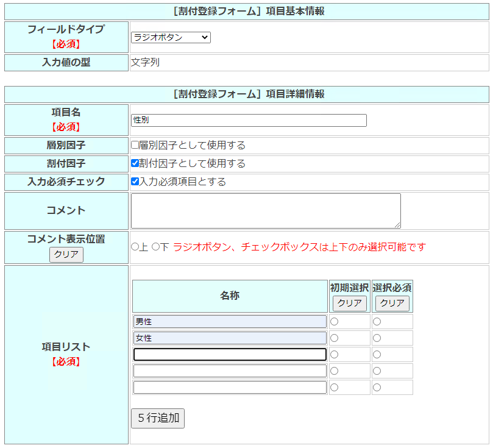Select 選択必須 radio for 女性 row
The height and width of the screenshot is (448, 493).
(x=377, y=338)
